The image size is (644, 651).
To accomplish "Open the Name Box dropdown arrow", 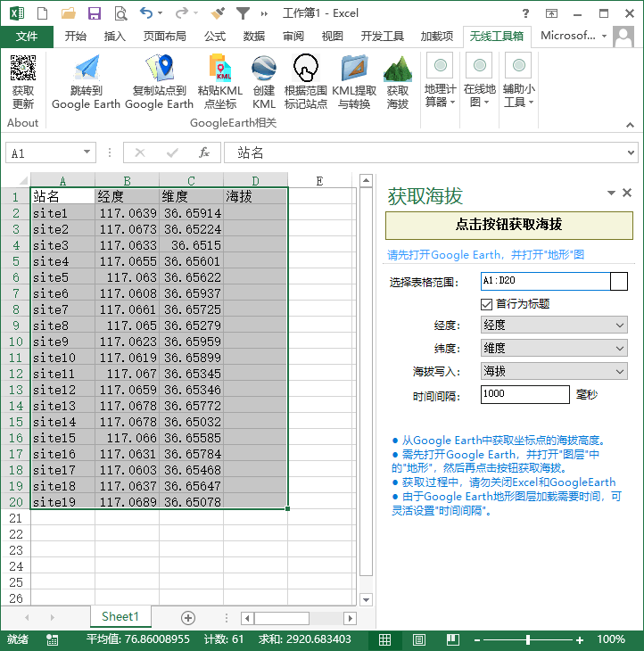I will click(87, 152).
